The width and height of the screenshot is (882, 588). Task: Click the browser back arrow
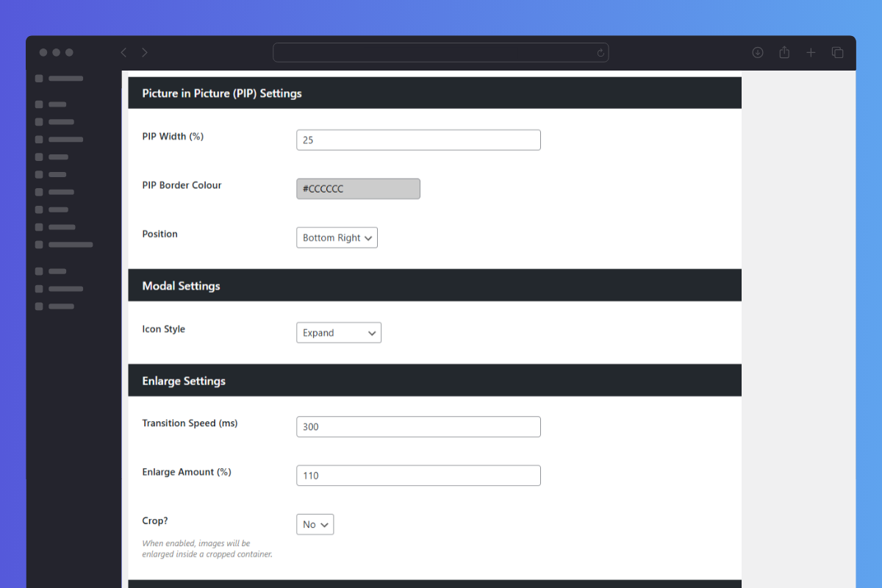[x=123, y=52]
